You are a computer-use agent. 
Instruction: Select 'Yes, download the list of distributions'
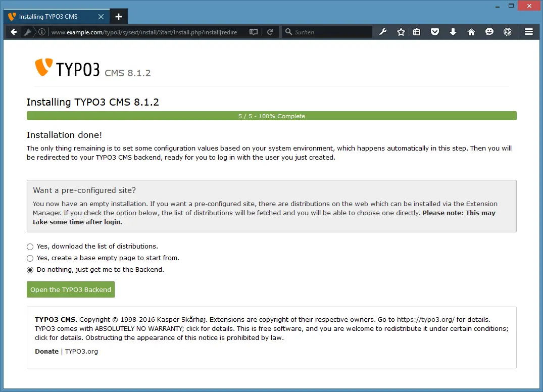30,247
